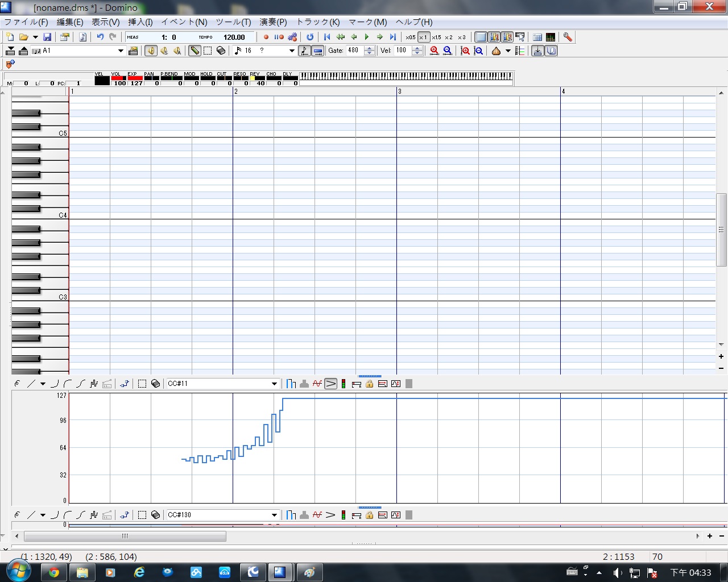Zoom in horizontally with the magnifier plus
The width and height of the screenshot is (728, 582).
pyautogui.click(x=435, y=51)
